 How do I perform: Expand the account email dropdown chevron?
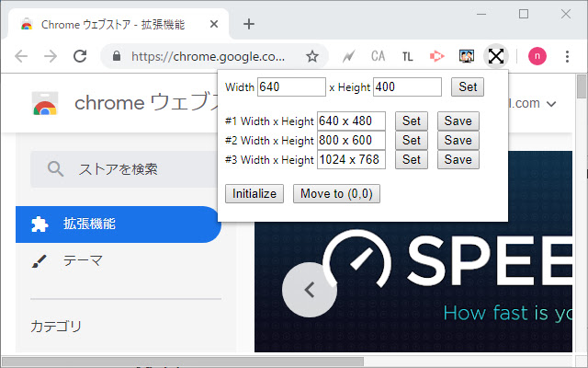551,104
